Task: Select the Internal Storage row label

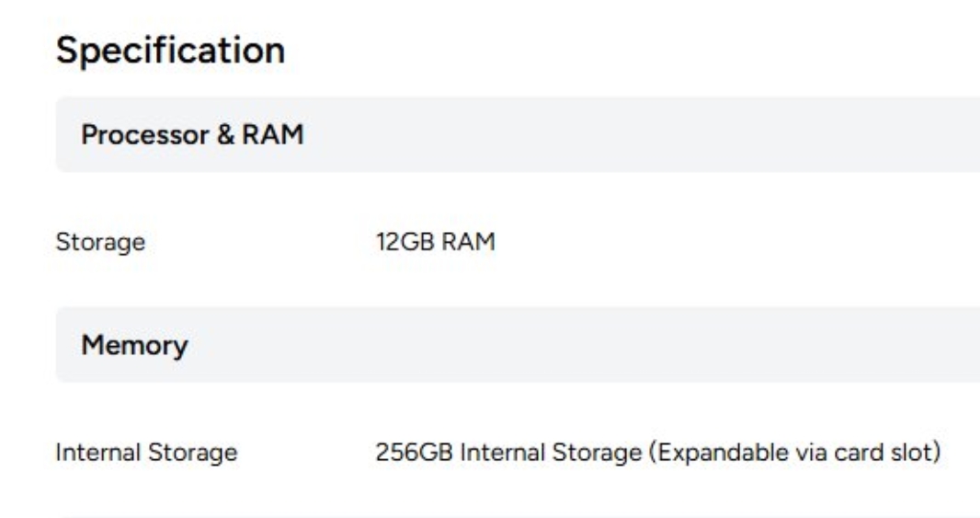Action: 146,453
